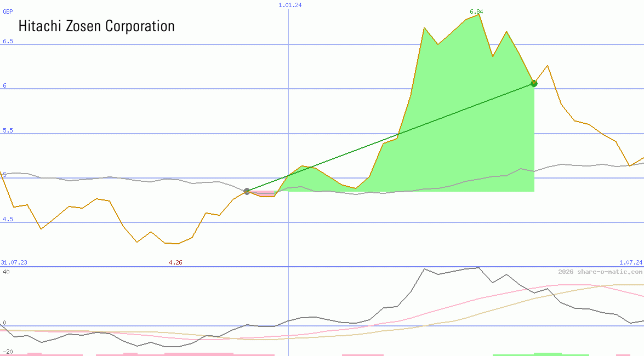The image size is (644, 356).
Task: Click the 4.26 low price label
Action: pyautogui.click(x=175, y=262)
